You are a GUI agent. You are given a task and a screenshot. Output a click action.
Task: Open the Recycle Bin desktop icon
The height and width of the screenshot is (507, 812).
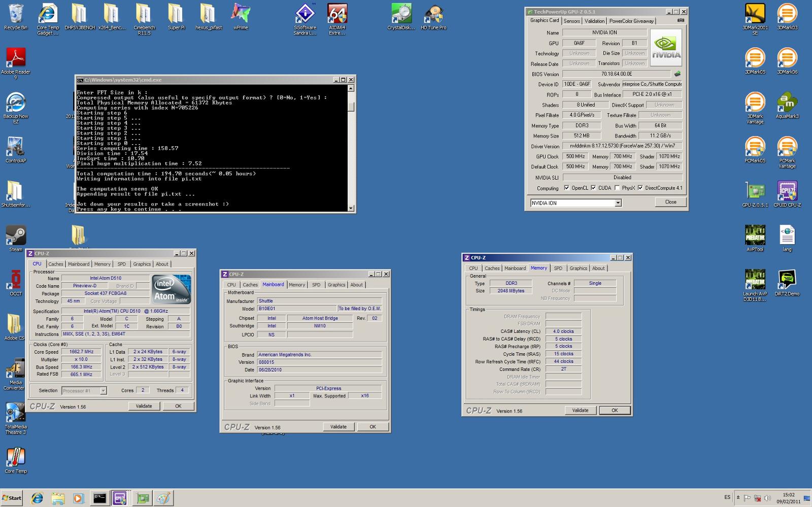pos(16,17)
